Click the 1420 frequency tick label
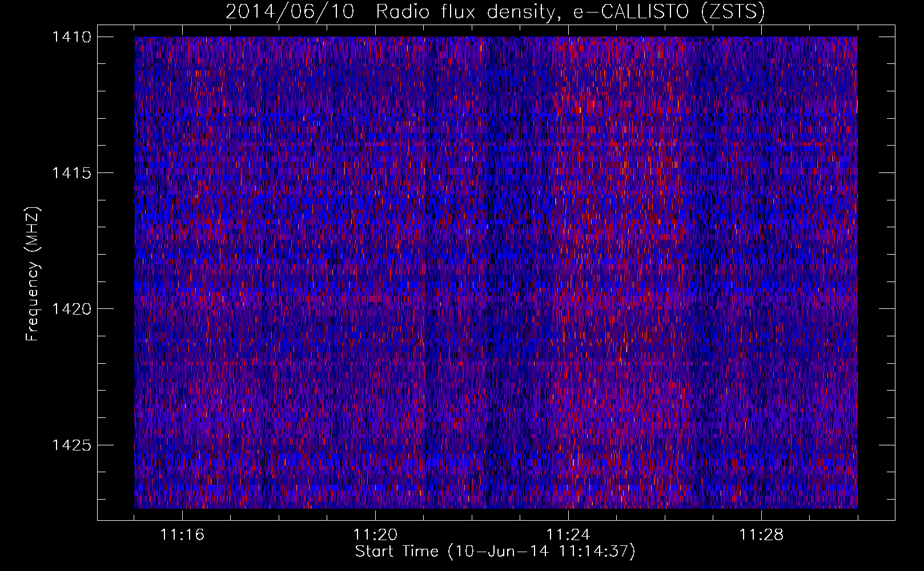This screenshot has height=571, width=924. click(x=71, y=309)
